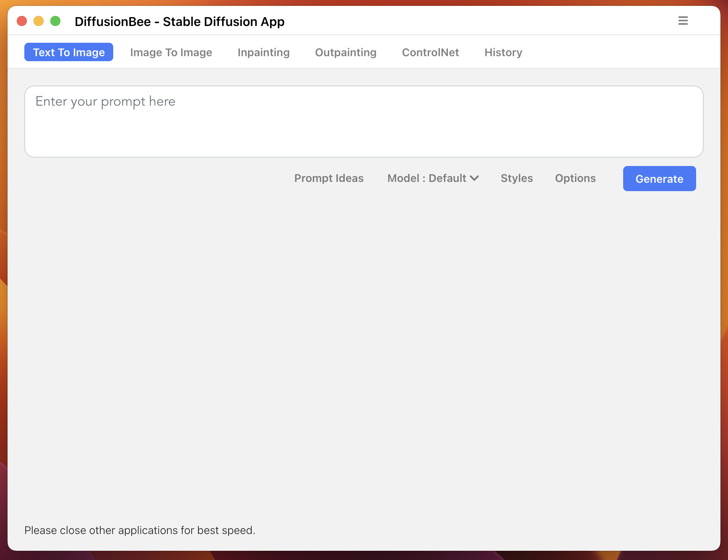
Task: Select the Text To Image tab
Action: point(68,52)
